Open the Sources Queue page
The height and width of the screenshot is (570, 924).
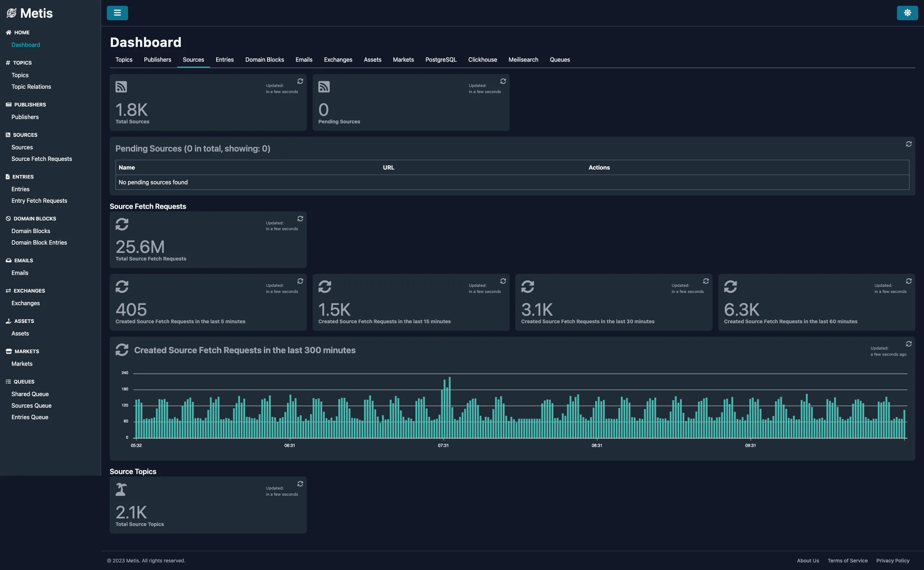[32, 405]
